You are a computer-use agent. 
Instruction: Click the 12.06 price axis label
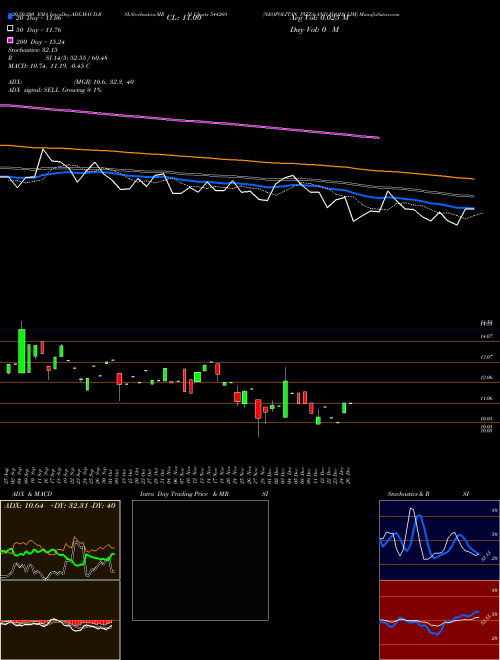(486, 378)
